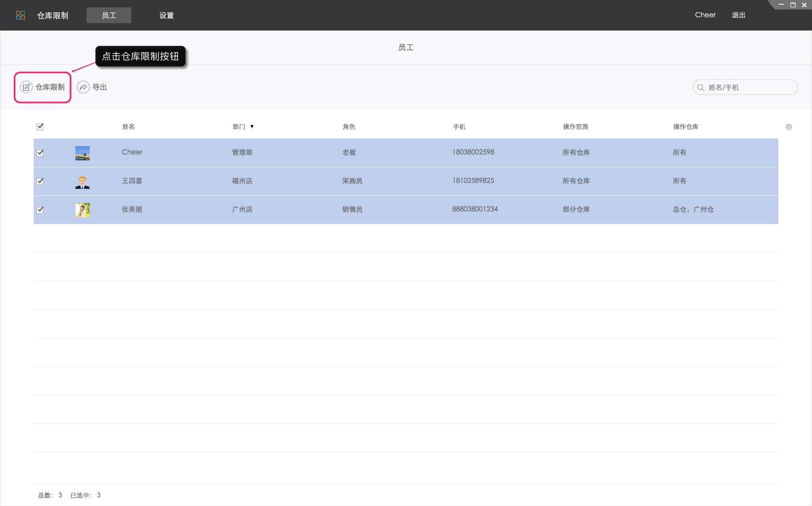Switch to the 员工 tab
812x506 pixels.
[x=109, y=15]
